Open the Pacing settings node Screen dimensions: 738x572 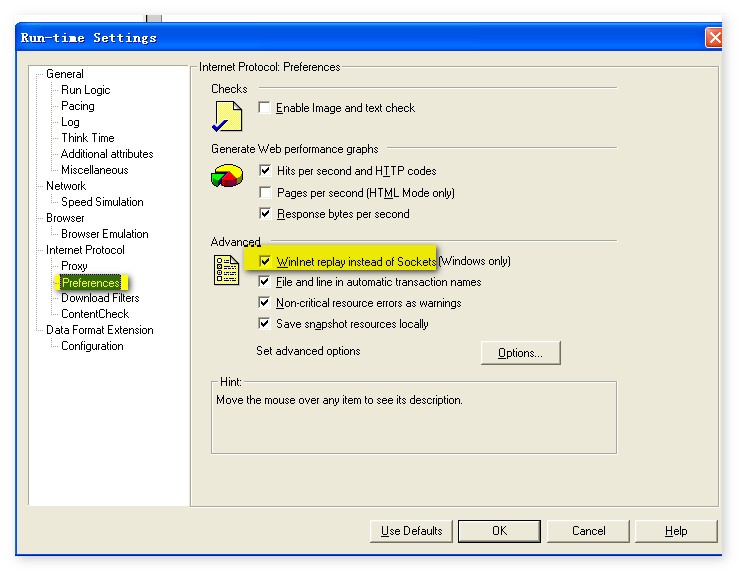78,106
